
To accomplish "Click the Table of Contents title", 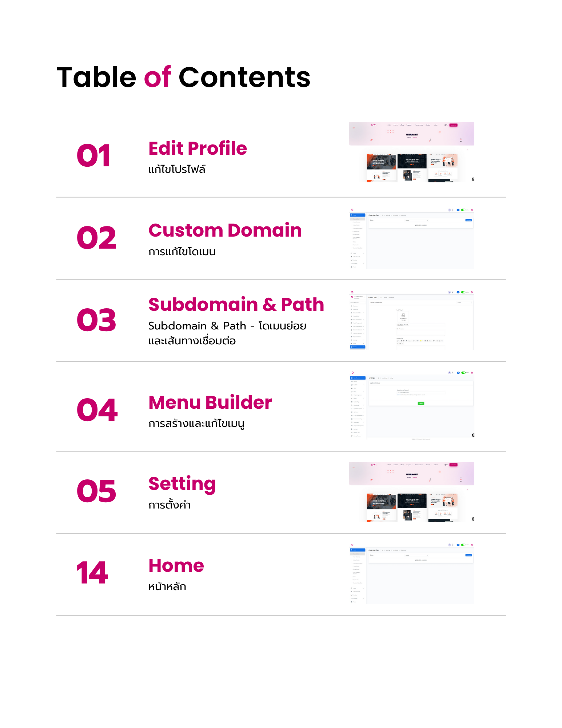I will [x=184, y=77].
